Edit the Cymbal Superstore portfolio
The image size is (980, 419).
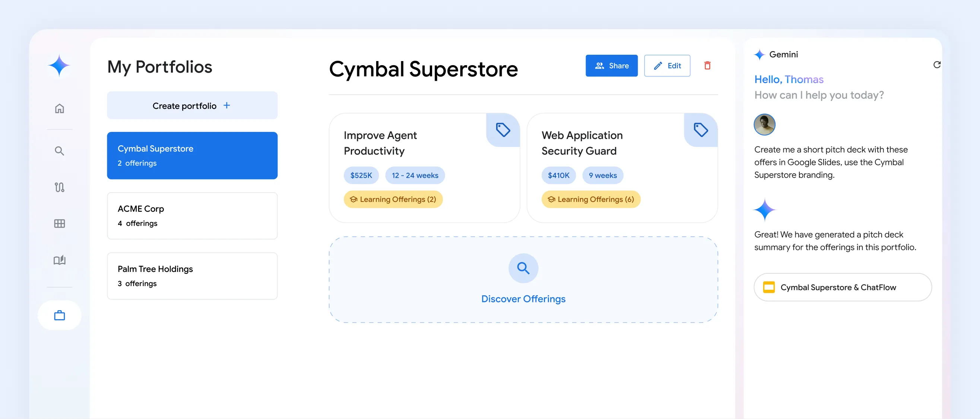[x=667, y=66]
